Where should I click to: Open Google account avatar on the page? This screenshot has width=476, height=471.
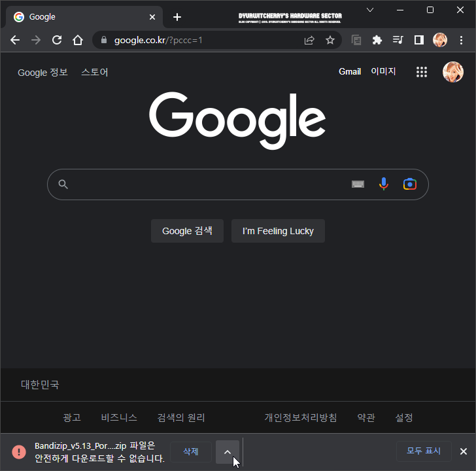pyautogui.click(x=453, y=72)
